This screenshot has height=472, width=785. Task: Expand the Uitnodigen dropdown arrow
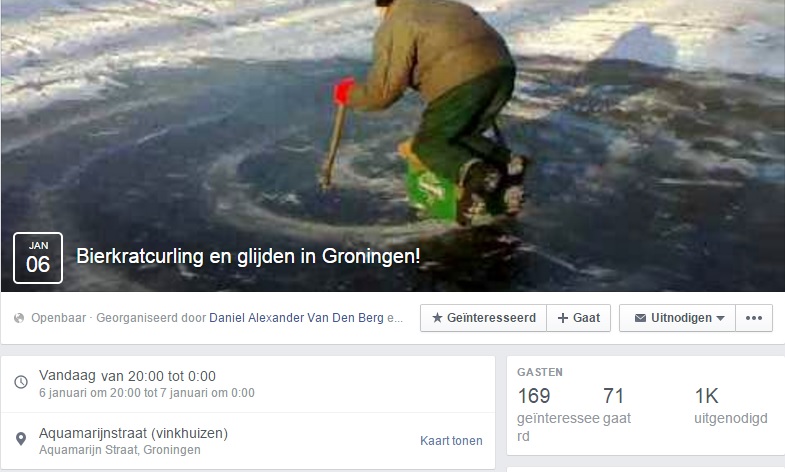[720, 318]
